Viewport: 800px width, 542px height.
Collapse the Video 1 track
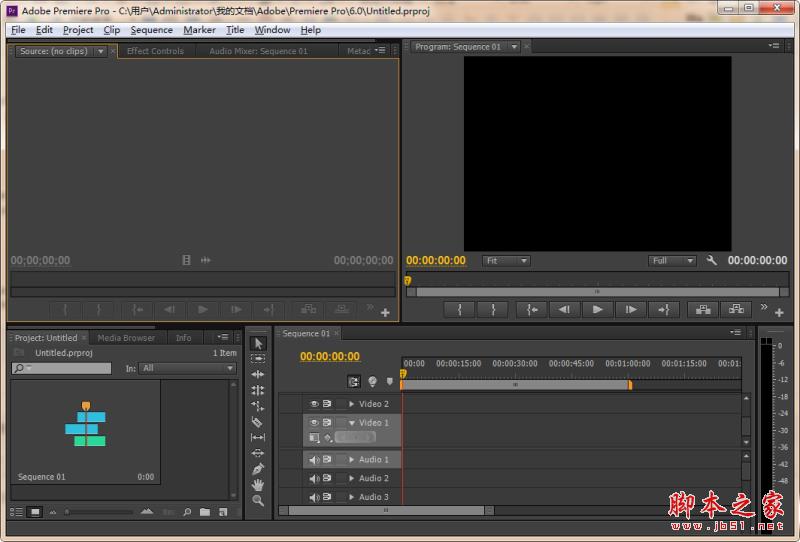point(352,423)
